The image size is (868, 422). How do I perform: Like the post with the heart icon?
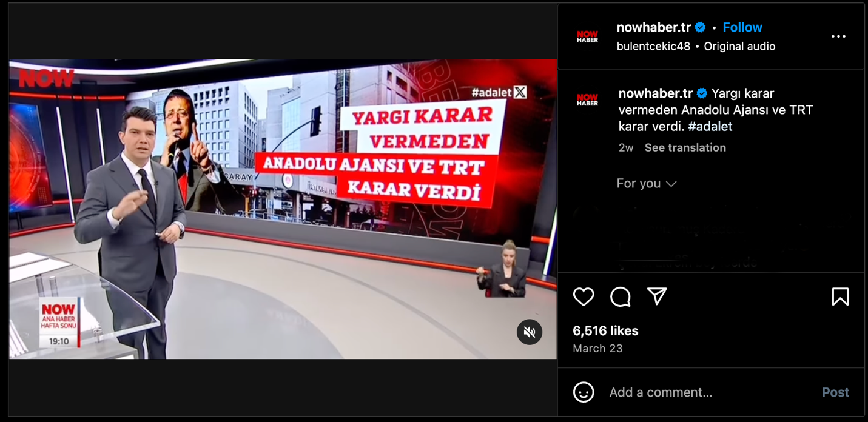[584, 296]
